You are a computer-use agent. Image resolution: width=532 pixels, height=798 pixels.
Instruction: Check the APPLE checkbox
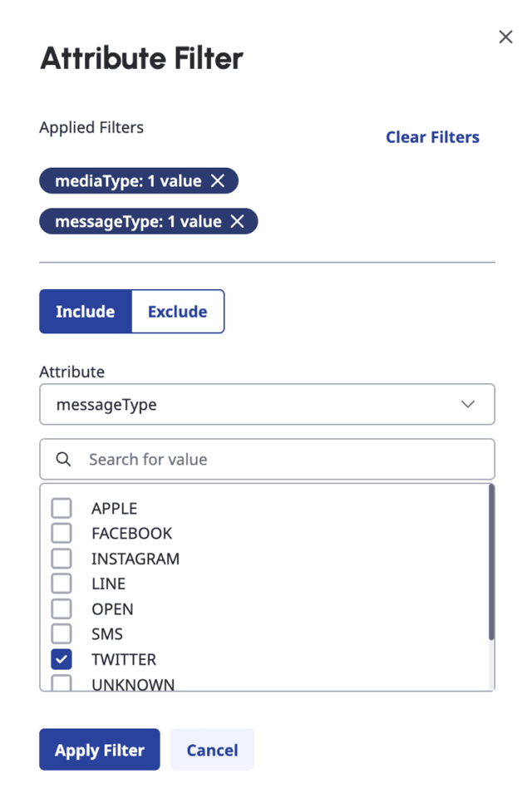pos(62,508)
